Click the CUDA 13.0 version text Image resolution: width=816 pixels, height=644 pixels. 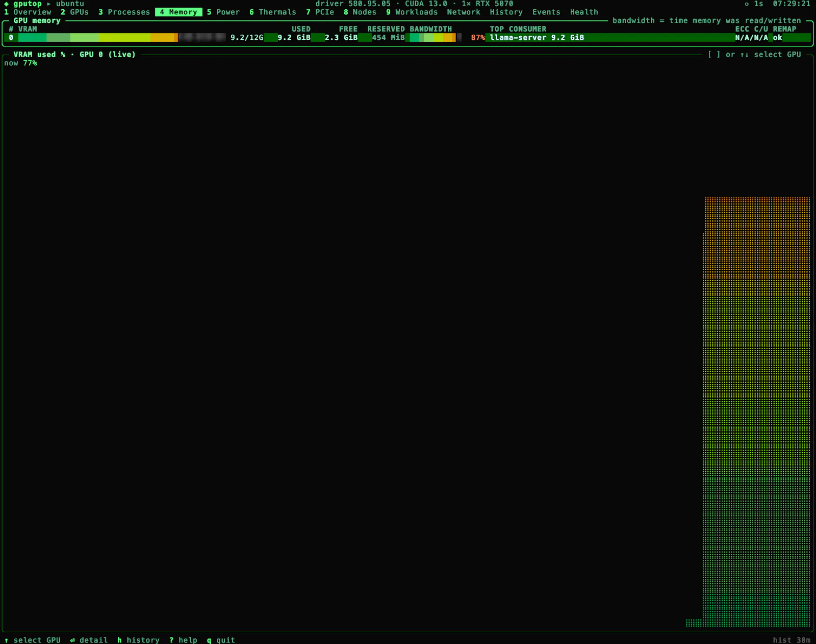point(426,4)
